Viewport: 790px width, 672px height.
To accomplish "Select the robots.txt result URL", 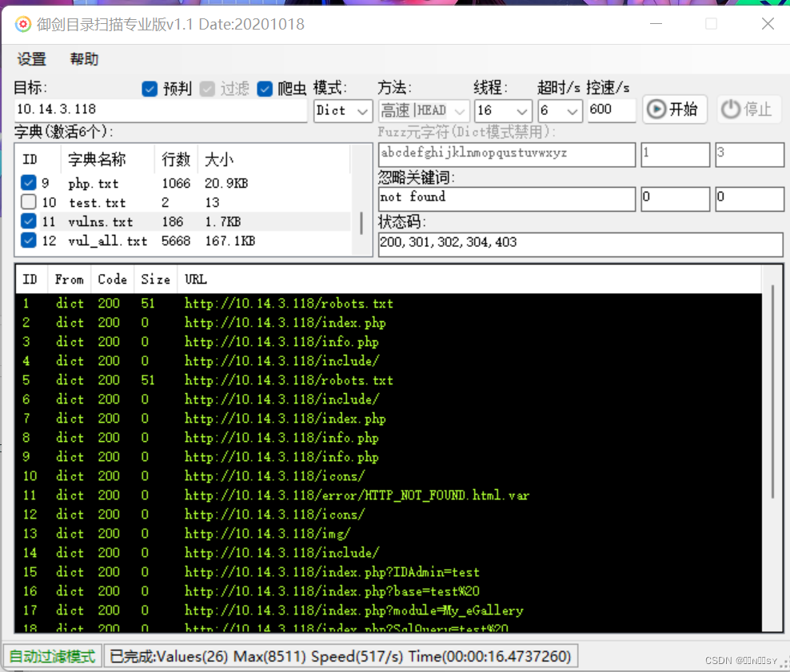I will (286, 303).
